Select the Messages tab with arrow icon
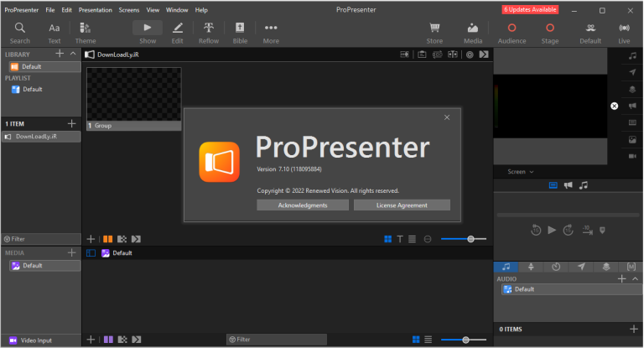This screenshot has height=348, width=644. tap(581, 267)
